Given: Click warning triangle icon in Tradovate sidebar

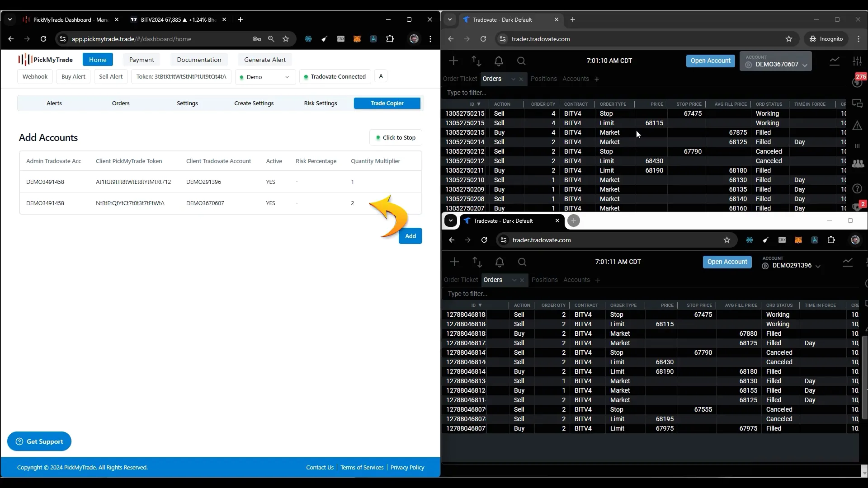Looking at the screenshot, I should 857,126.
